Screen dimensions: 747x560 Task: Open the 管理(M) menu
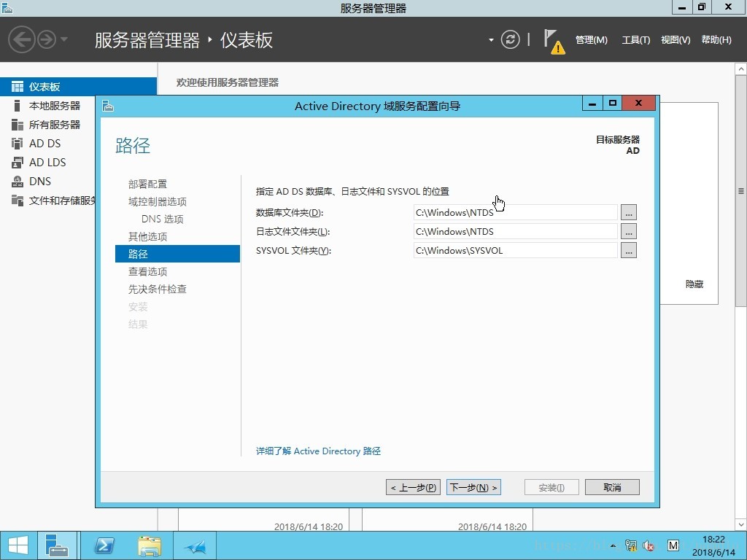coord(591,40)
